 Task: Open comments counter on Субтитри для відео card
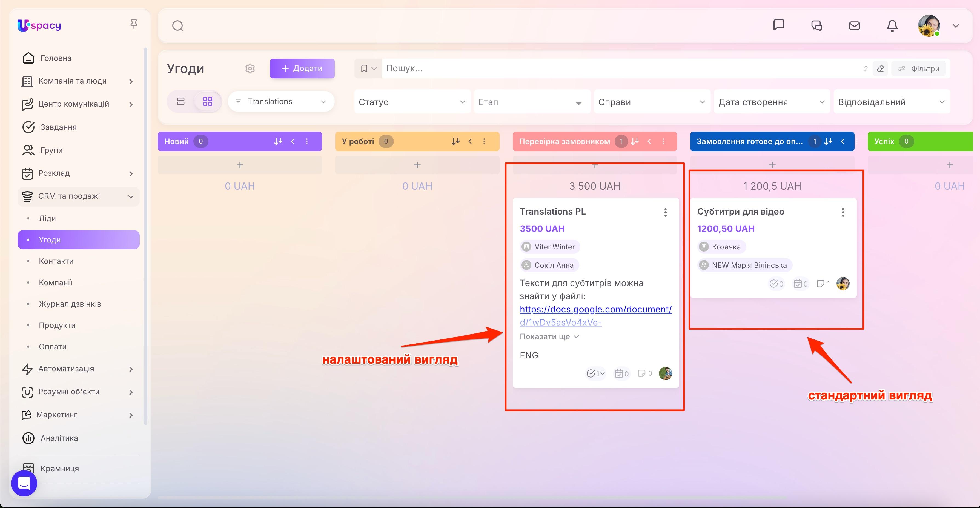[823, 284]
